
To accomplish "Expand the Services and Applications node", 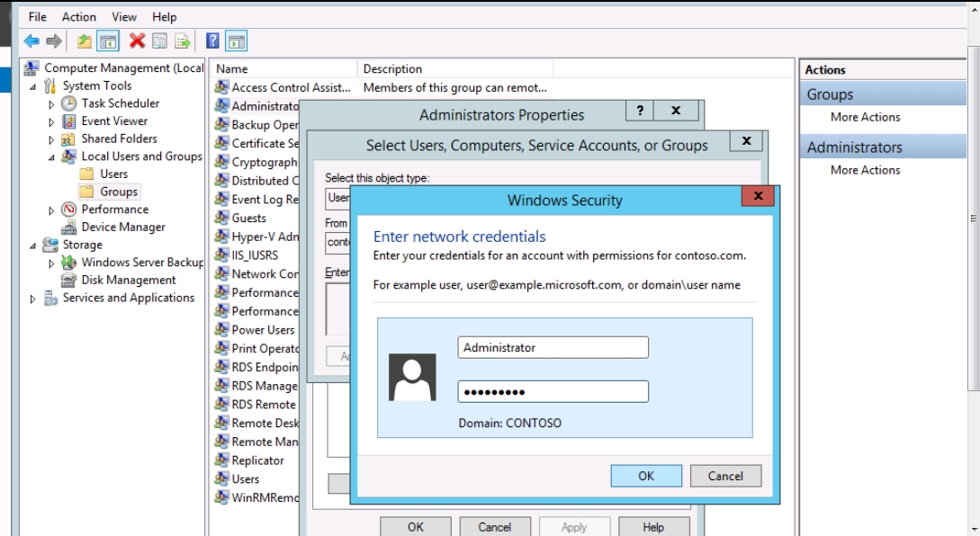I will coord(34,299).
